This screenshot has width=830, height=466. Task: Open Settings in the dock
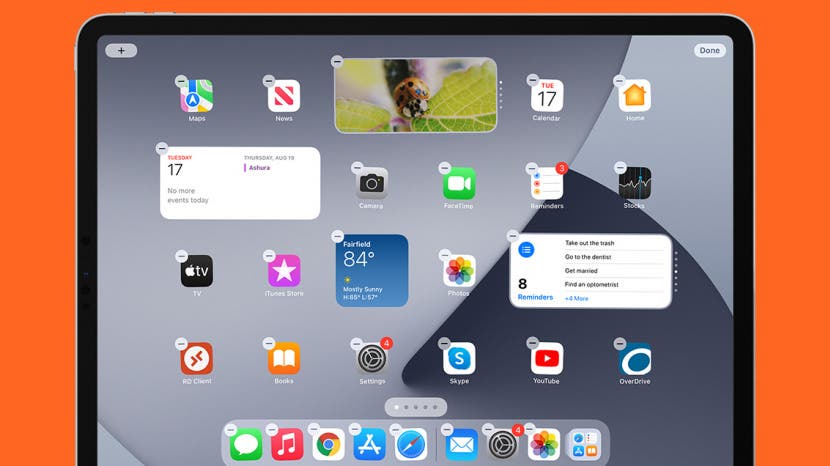503,444
